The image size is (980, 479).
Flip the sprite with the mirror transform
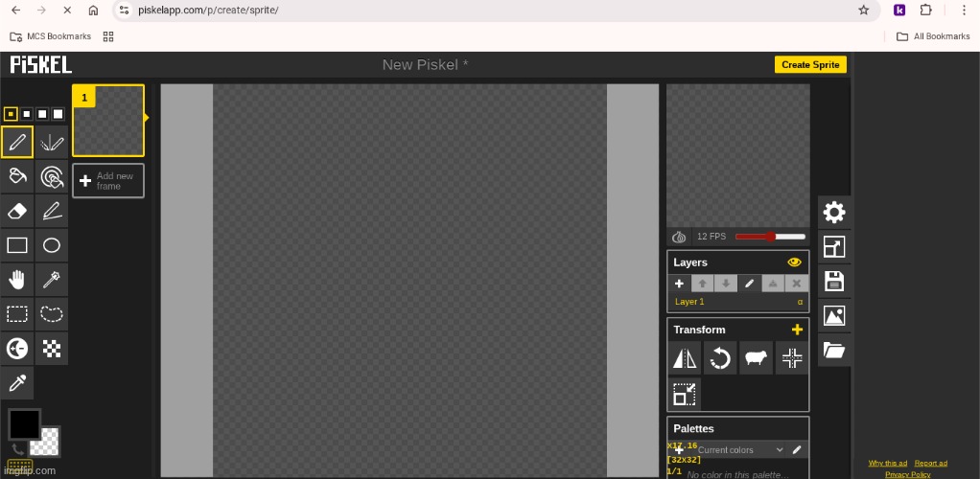(x=685, y=358)
